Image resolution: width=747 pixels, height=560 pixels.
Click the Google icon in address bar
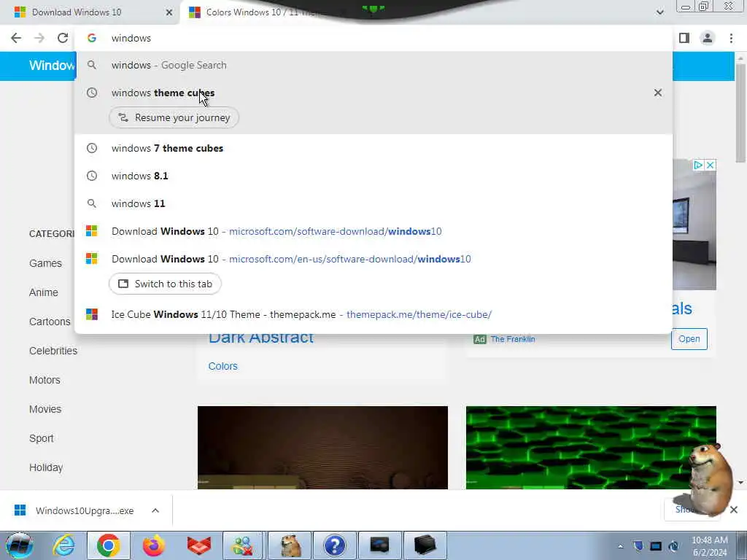92,38
